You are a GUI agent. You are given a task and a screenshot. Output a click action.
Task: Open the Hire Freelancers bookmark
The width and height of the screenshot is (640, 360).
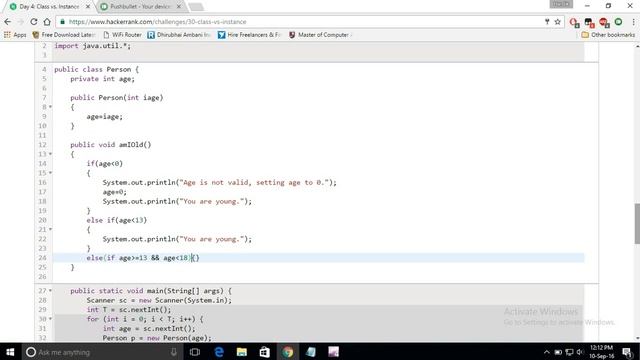pos(249,35)
